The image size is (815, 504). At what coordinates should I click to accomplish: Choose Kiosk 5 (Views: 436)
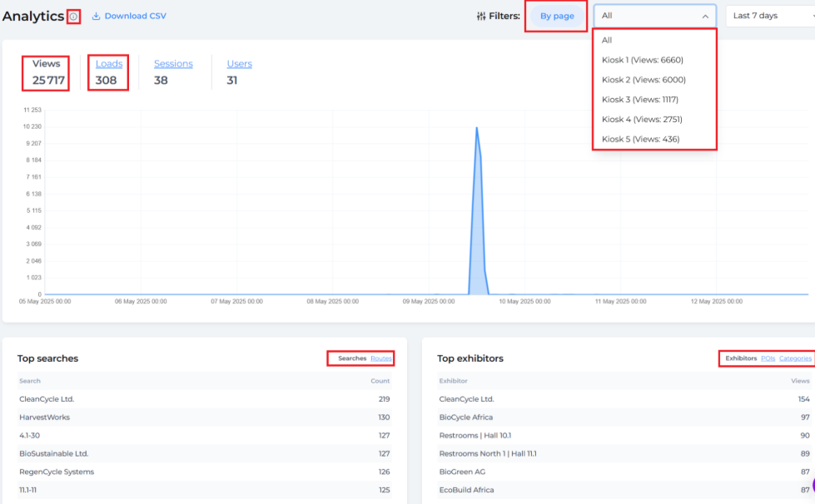tap(639, 139)
